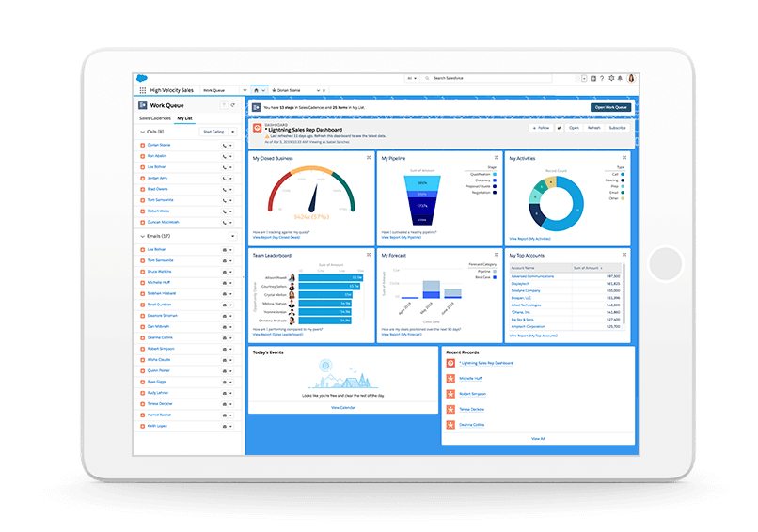Expand the My Top Accounts table
The width and height of the screenshot is (758, 532).
pos(624,255)
